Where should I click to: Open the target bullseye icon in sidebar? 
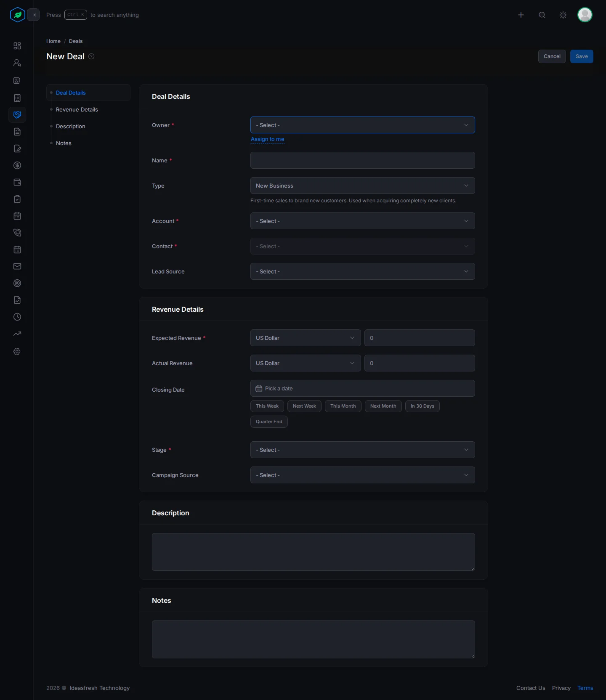click(17, 283)
